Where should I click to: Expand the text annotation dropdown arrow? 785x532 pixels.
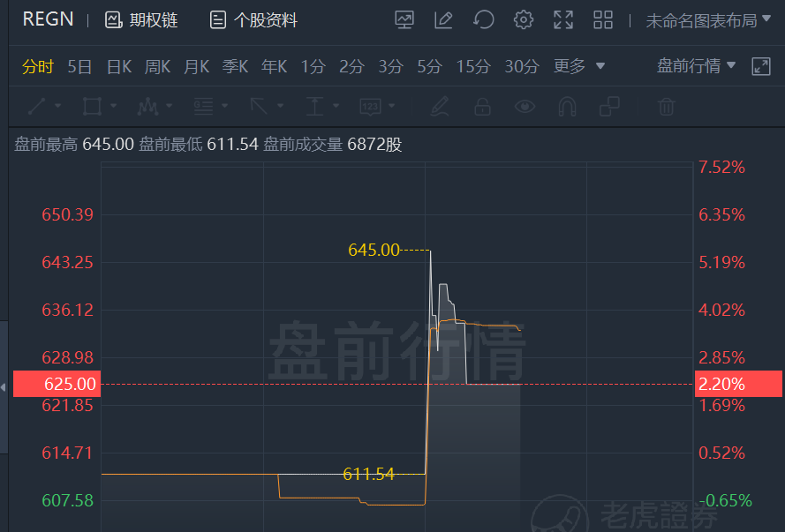(x=391, y=106)
